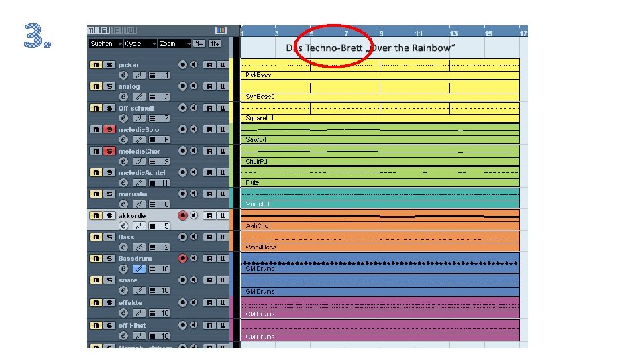The image size is (644, 362).
Task: Click global Read automation button in header
Action: point(117,30)
